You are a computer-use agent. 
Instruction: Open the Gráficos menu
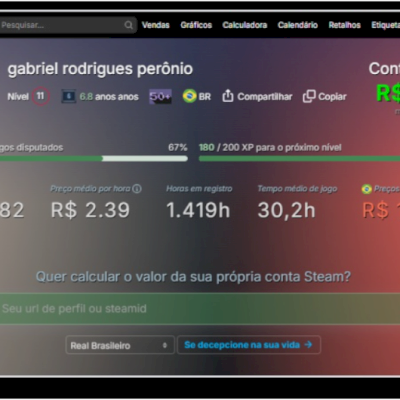[196, 25]
